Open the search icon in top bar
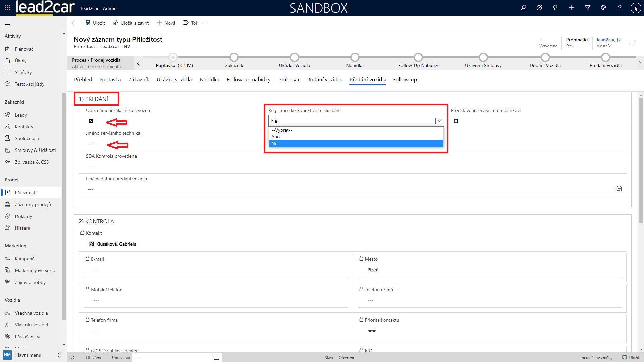 tap(523, 8)
